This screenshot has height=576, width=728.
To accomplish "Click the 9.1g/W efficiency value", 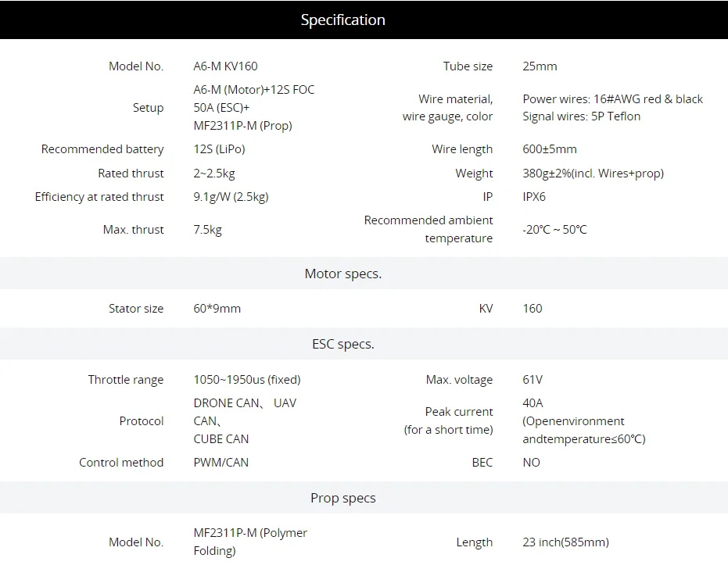I will 231,197.
